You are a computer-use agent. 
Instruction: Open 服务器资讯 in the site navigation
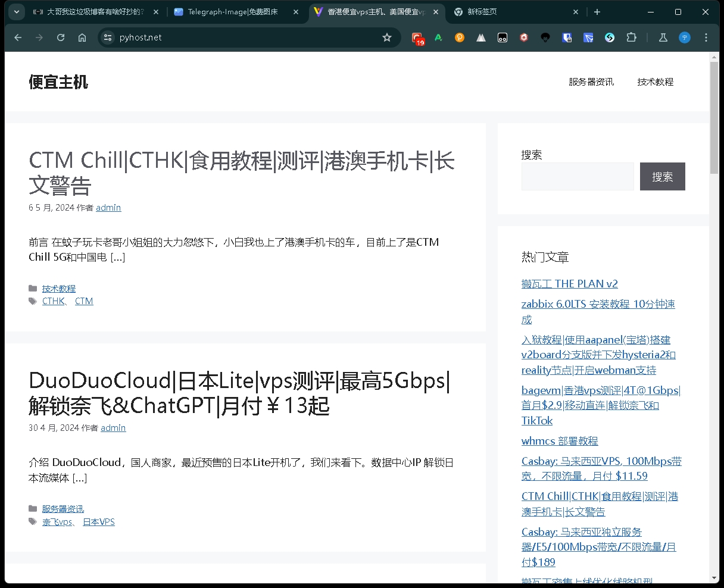coord(591,82)
